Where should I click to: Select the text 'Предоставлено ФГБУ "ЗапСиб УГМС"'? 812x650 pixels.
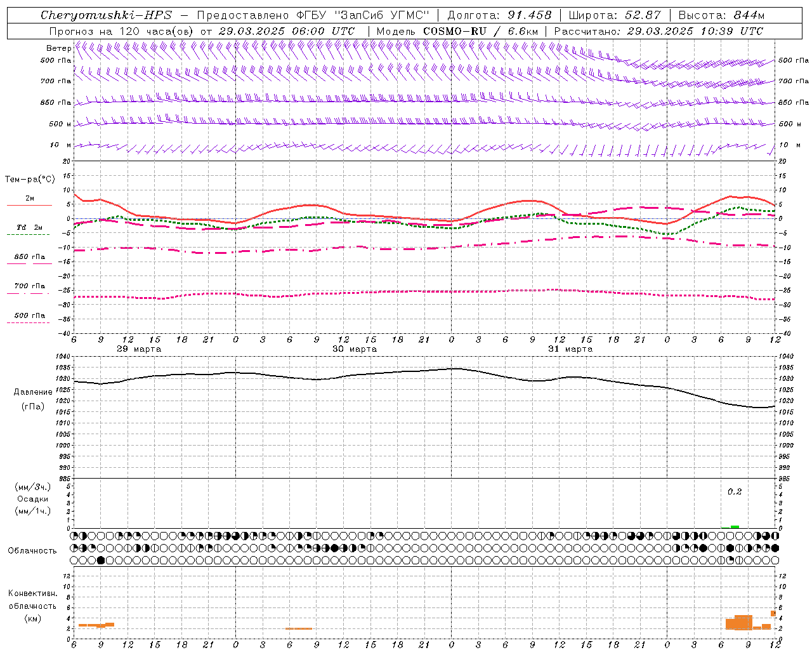(313, 15)
